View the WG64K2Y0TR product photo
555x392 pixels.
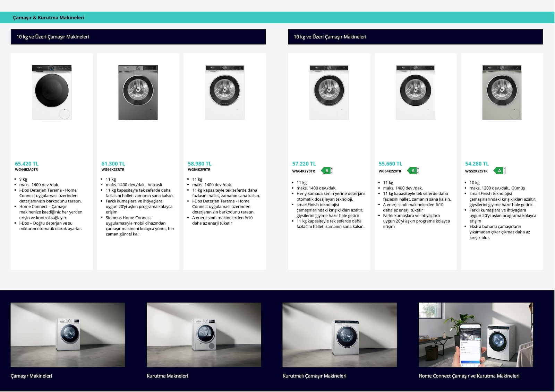(329, 92)
